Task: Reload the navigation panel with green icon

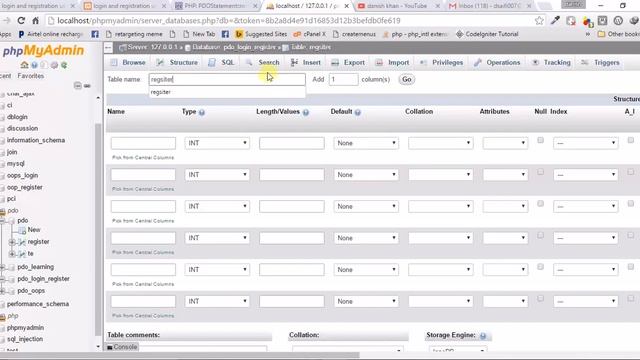Action: tap(64, 65)
